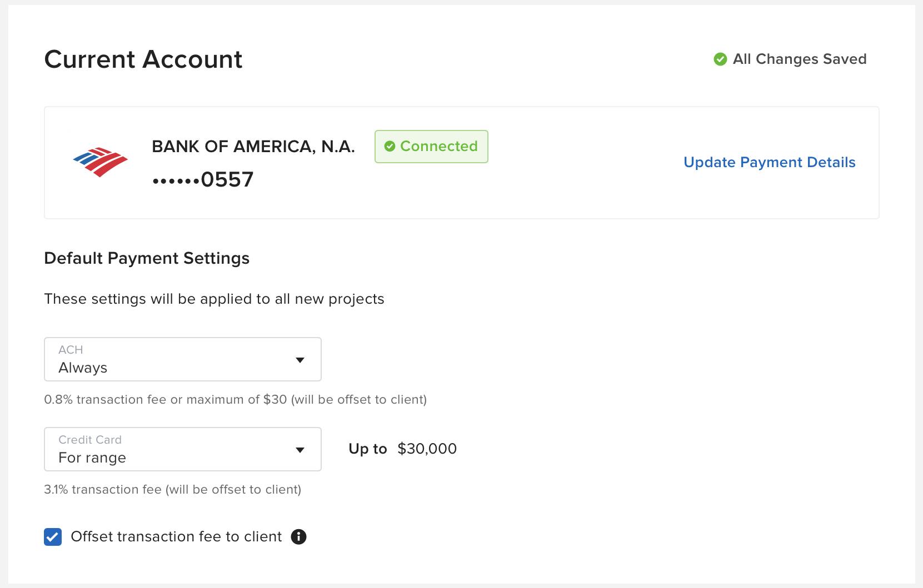Click the 0.8% transaction fee note
This screenshot has width=923, height=588.
coord(236,400)
